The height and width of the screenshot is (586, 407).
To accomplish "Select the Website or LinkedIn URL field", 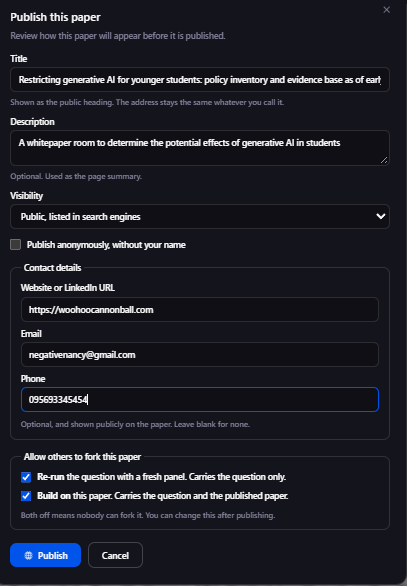I will coord(200,309).
